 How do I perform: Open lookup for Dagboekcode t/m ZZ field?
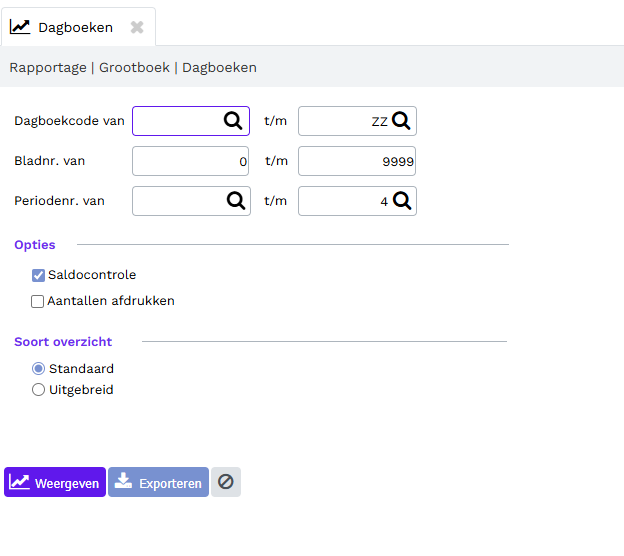[401, 121]
